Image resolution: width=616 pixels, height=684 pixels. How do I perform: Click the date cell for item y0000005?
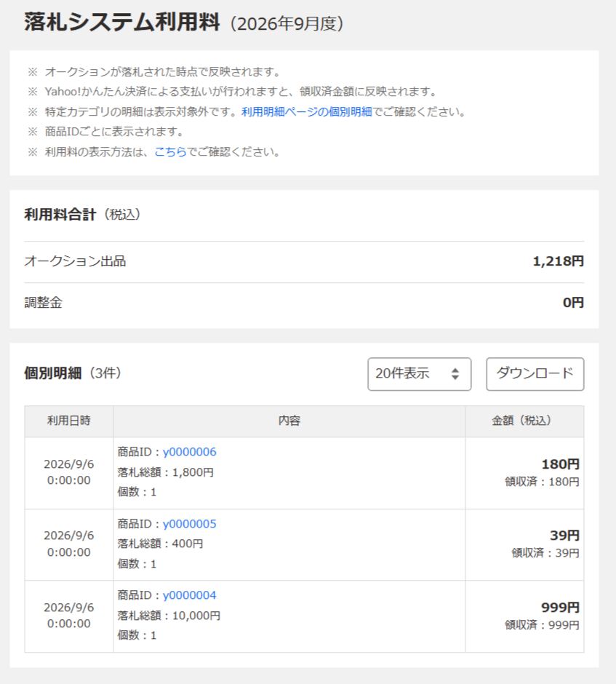[69, 544]
